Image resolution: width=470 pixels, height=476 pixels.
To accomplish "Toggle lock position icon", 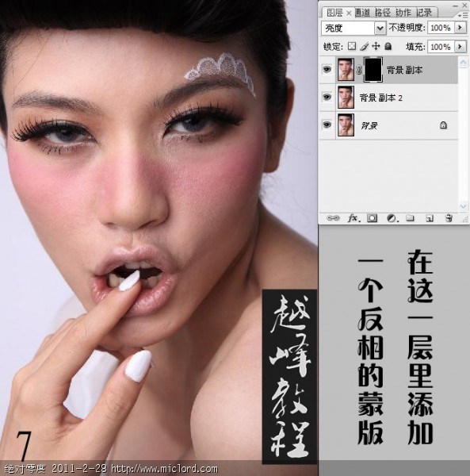I will tap(376, 46).
